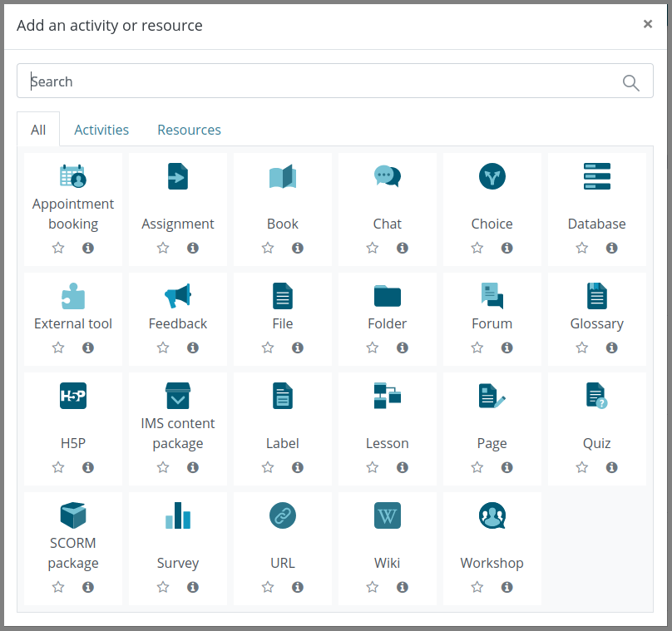Screen dimensions: 672x631
Task: Click the "Database" label text
Action: (x=596, y=224)
